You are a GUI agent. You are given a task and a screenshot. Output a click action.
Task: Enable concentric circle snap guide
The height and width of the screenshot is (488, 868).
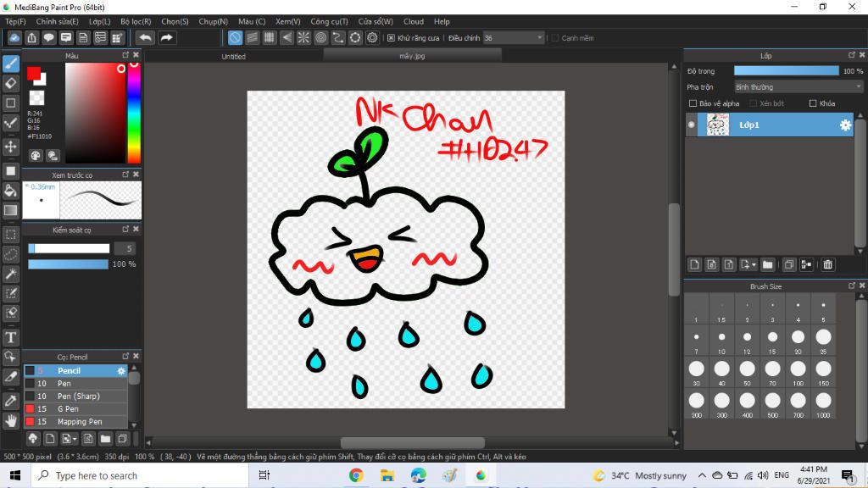(x=320, y=37)
